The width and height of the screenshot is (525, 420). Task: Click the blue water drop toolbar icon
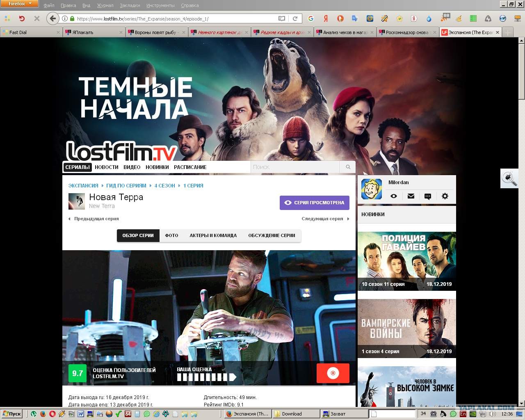pyautogui.click(x=429, y=19)
